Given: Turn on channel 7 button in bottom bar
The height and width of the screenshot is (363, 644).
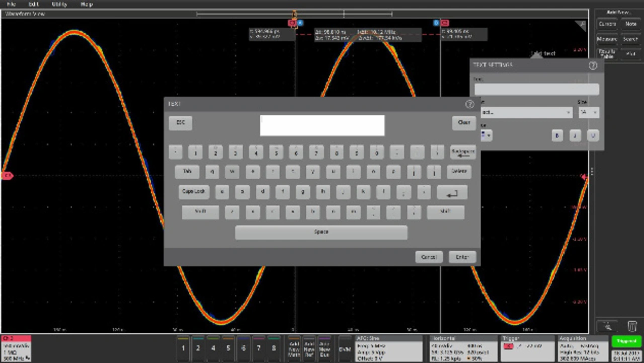Looking at the screenshot, I should click(259, 347).
